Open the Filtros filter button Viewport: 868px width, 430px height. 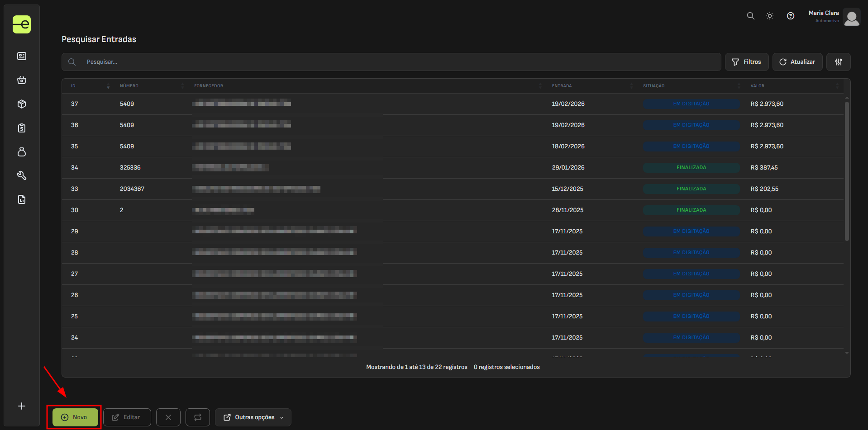tap(746, 62)
